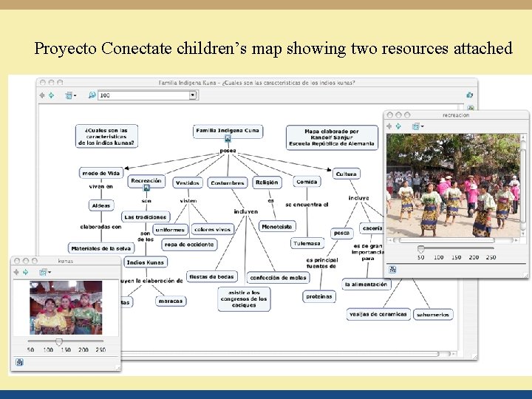Select the 'ropa de occidente' concept node

click(x=189, y=245)
